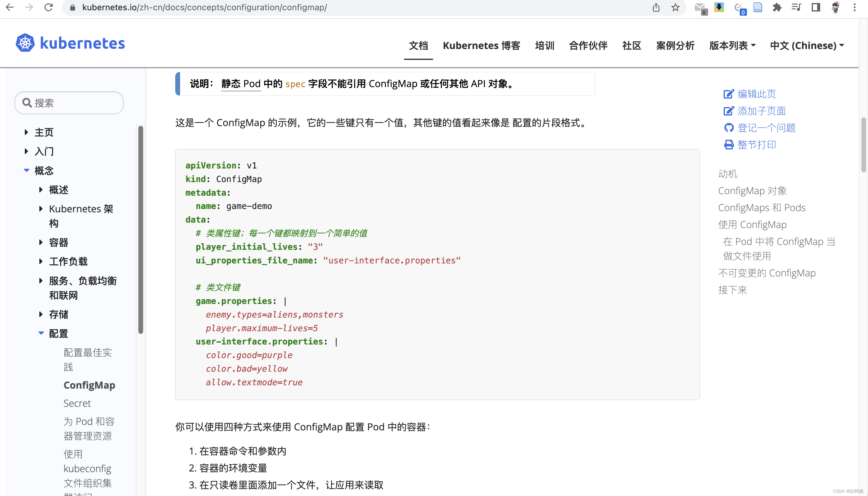The height and width of the screenshot is (496, 868).
Task: Open the blue document extension icon
Action: (758, 7)
